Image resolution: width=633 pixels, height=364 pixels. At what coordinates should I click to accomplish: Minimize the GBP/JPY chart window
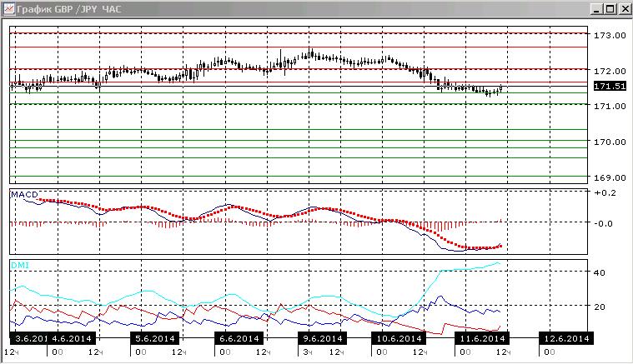coord(596,9)
